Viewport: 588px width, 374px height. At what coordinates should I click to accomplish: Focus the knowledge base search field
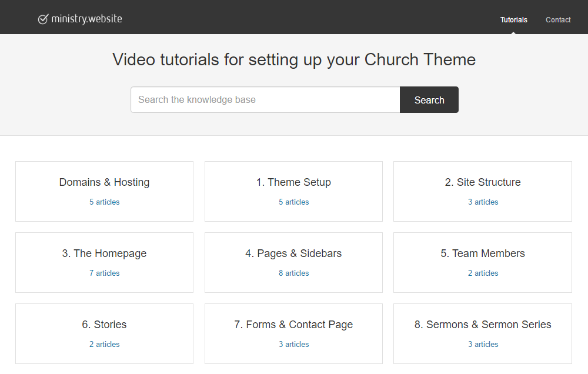tap(265, 100)
